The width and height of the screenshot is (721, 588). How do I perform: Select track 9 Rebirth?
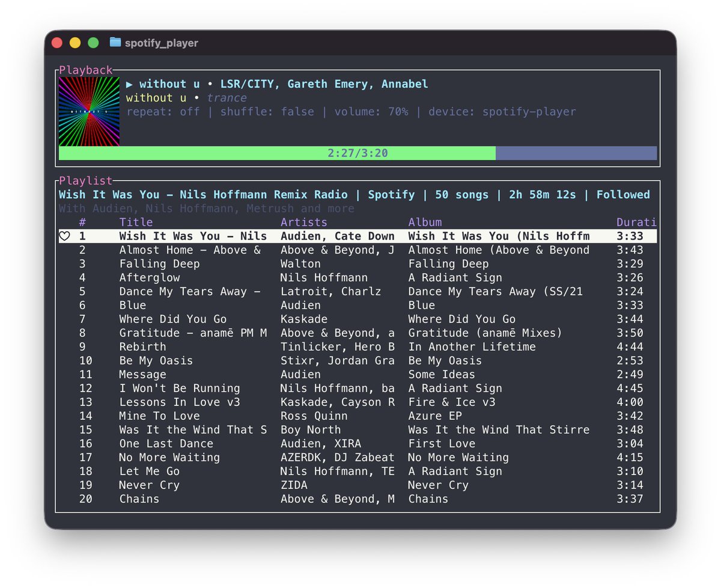tap(142, 347)
